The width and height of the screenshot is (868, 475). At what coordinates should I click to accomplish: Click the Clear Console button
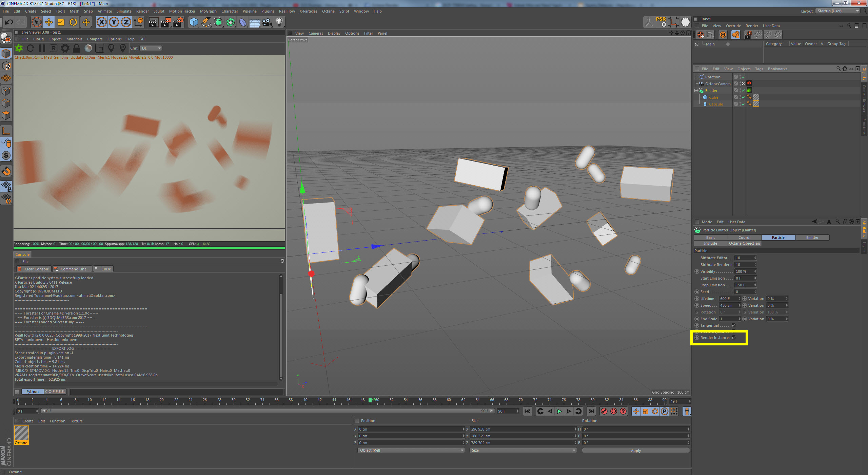pyautogui.click(x=34, y=269)
